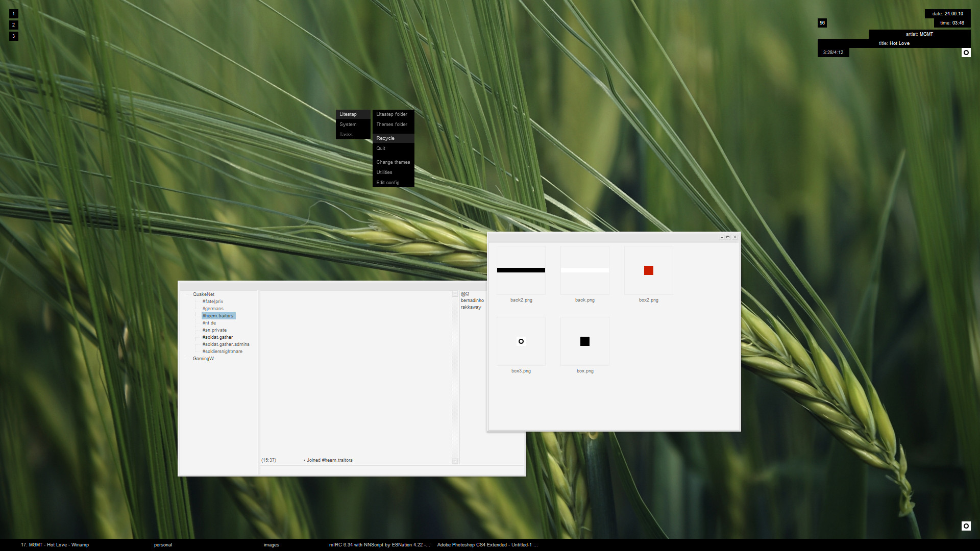Open the Tasks submenu
This screenshot has width=980, height=551.
(x=346, y=135)
